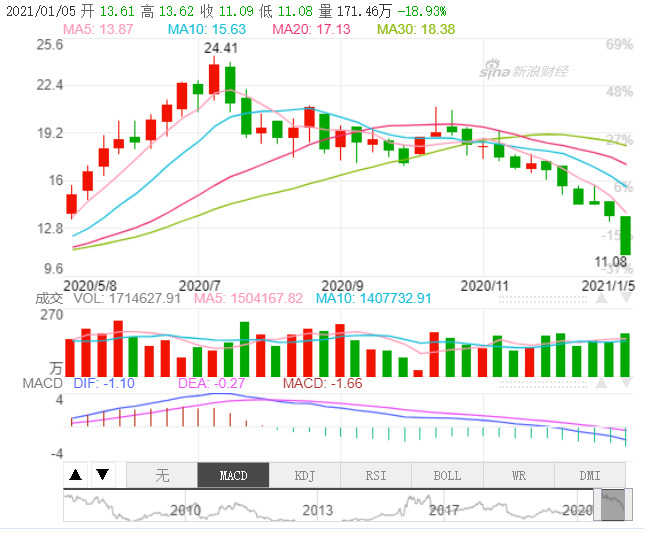Click the gray down triangle in volume panel
Image resolution: width=645 pixels, height=538 pixels.
626,297
